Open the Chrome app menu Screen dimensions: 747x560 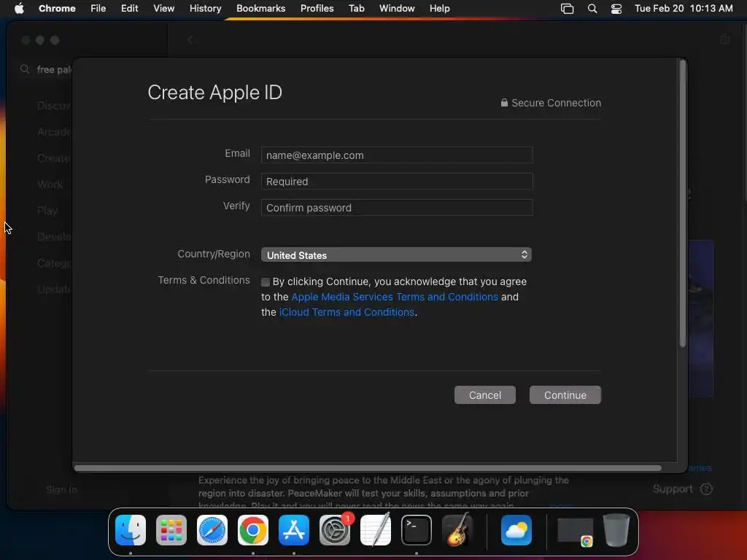[57, 8]
